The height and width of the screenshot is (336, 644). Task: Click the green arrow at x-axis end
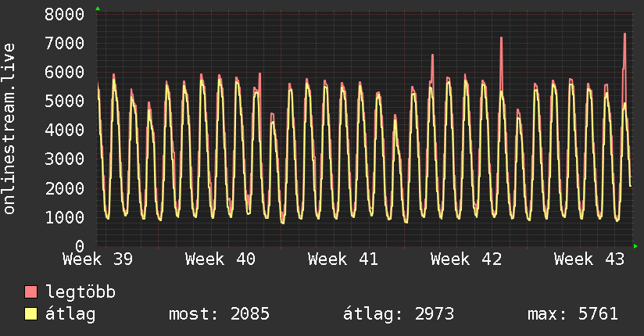635,246
